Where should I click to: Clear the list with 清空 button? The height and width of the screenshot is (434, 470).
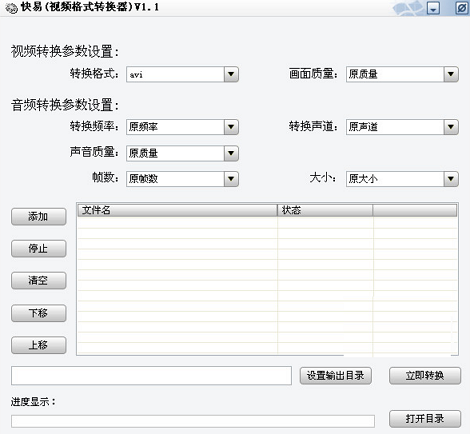point(39,281)
